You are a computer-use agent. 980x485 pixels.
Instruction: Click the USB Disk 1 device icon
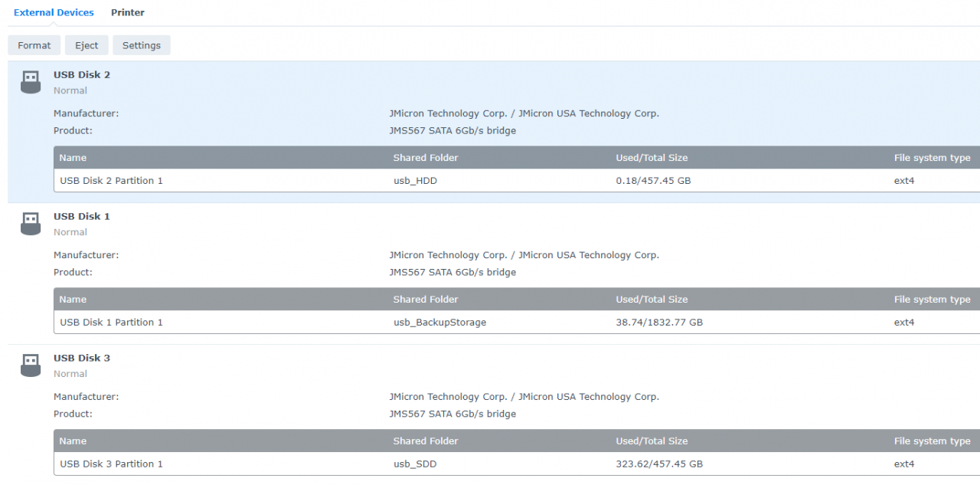[x=30, y=222]
